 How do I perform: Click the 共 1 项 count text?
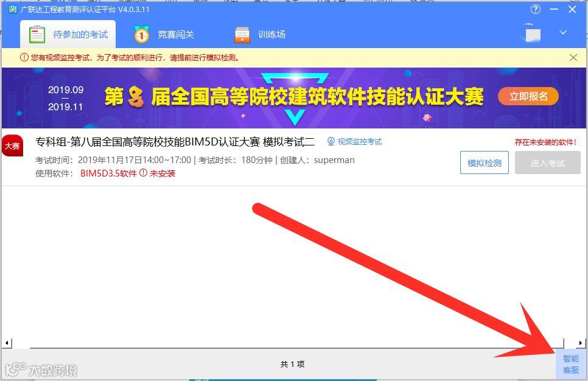(x=293, y=364)
